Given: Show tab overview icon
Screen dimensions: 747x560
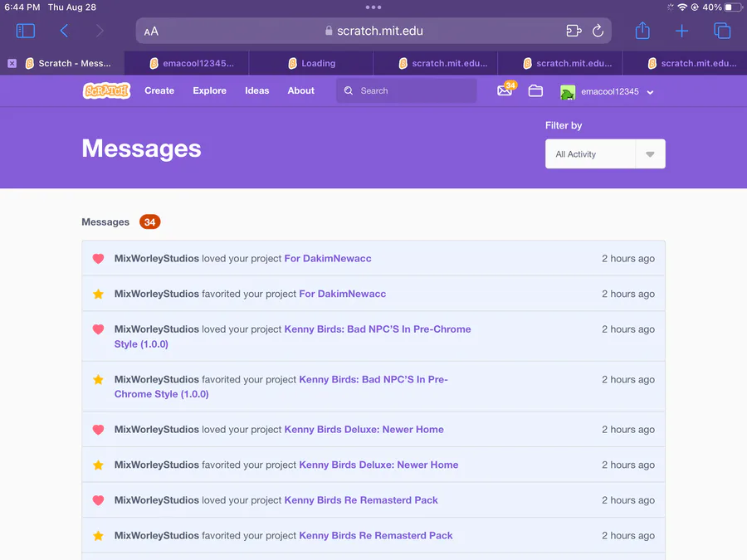Looking at the screenshot, I should pos(722,31).
